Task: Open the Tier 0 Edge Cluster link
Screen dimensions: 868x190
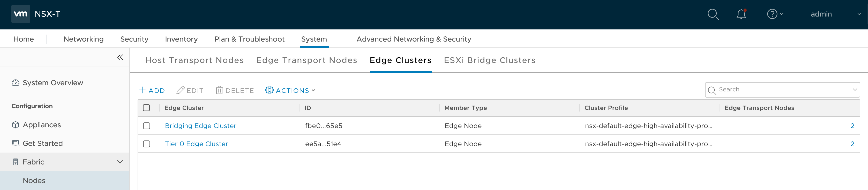Action: [x=197, y=144]
